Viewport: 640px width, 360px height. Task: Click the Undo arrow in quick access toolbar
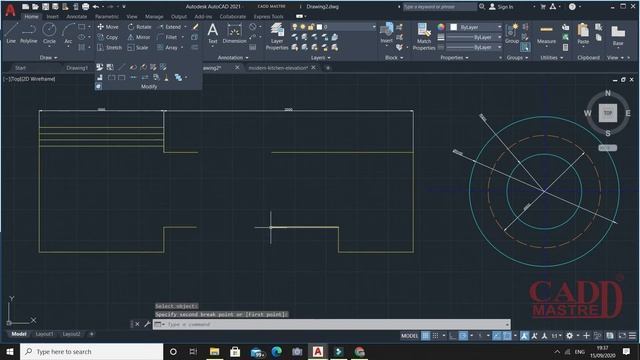click(96, 7)
